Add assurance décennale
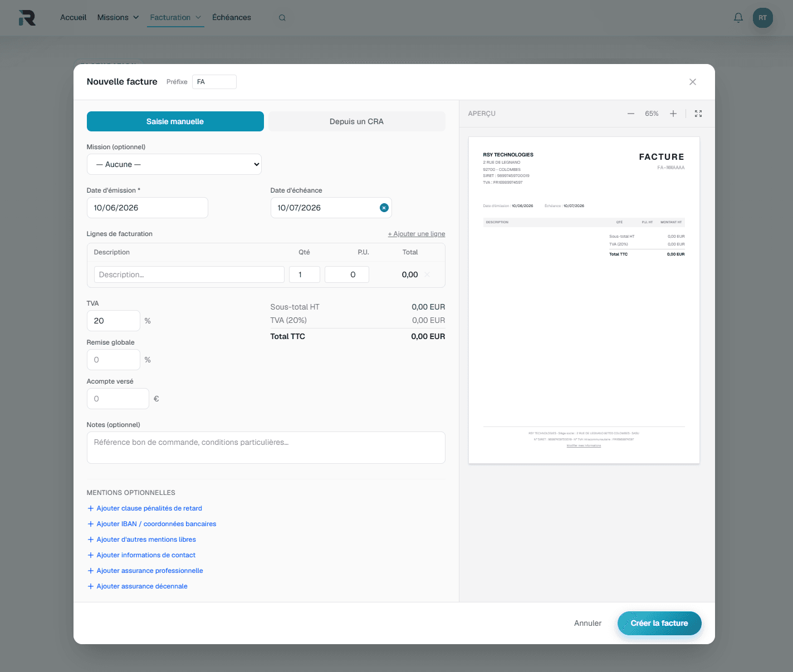Viewport: 793px width, 672px height. [x=138, y=586]
